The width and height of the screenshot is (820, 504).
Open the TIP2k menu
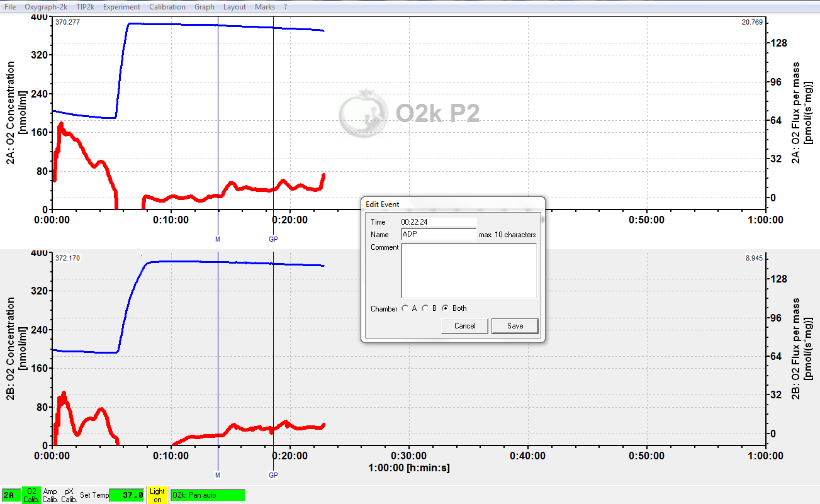point(86,7)
